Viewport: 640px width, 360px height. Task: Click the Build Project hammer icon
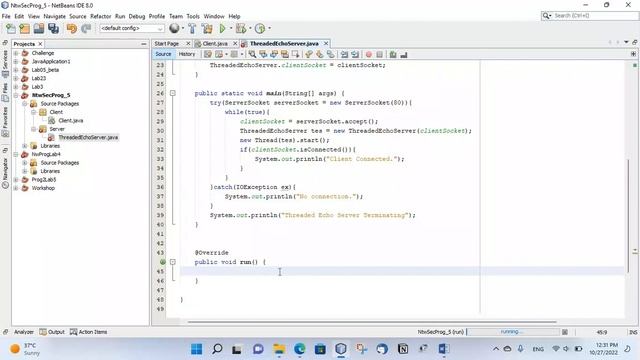pyautogui.click(x=192, y=28)
